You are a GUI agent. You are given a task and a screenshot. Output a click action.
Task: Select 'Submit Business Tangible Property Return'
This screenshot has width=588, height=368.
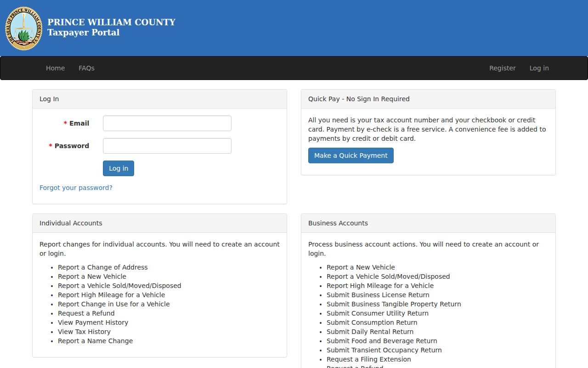pos(394,304)
